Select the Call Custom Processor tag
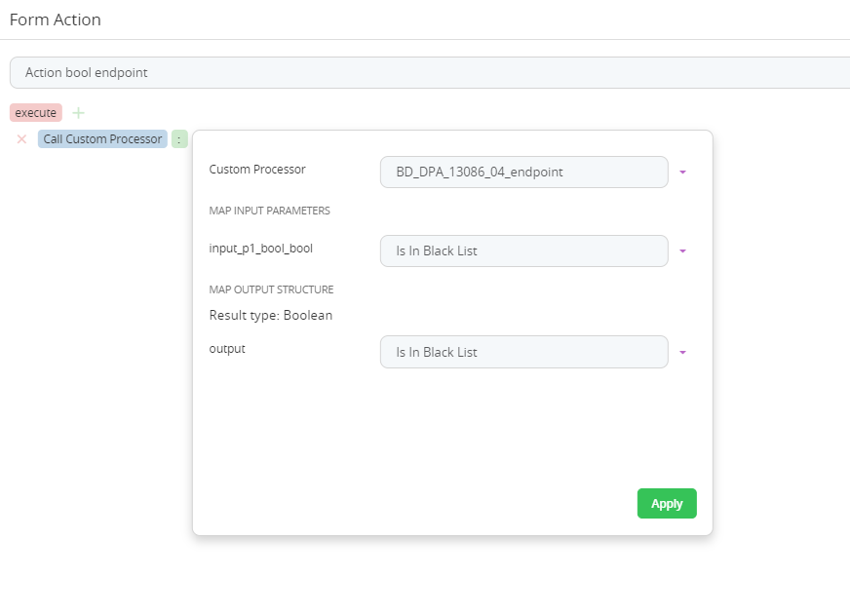The width and height of the screenshot is (850, 616). click(102, 139)
